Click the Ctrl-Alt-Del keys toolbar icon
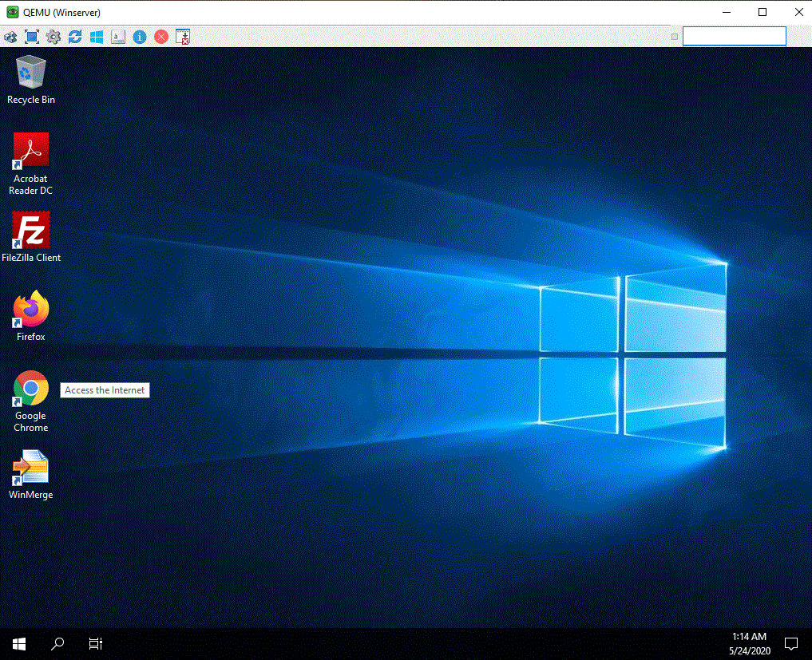 (x=10, y=37)
